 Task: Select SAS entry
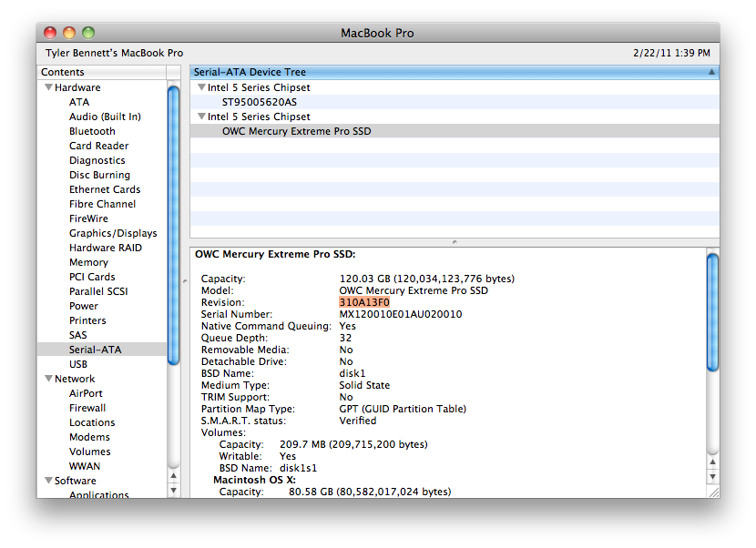pos(78,335)
